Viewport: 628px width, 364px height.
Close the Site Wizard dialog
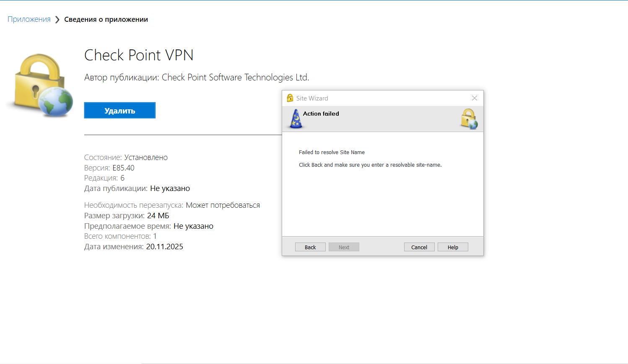click(x=475, y=98)
